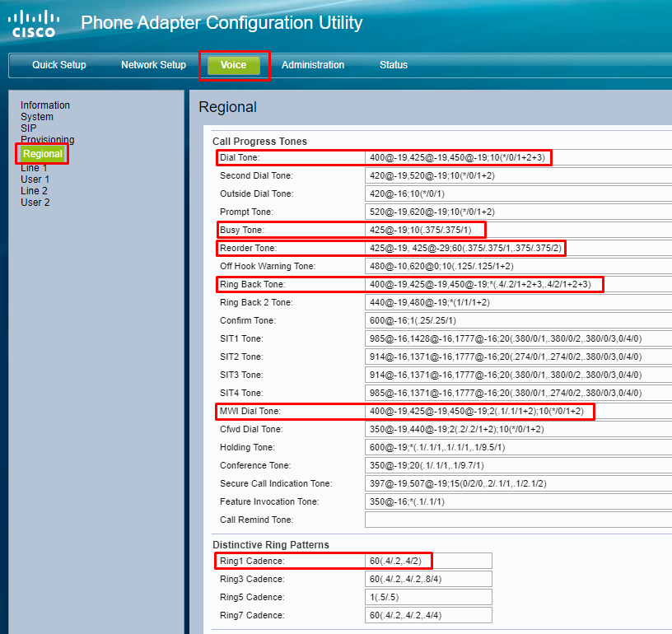Open Information in the sidebar
Image resolution: width=672 pixels, height=634 pixels.
(x=45, y=105)
